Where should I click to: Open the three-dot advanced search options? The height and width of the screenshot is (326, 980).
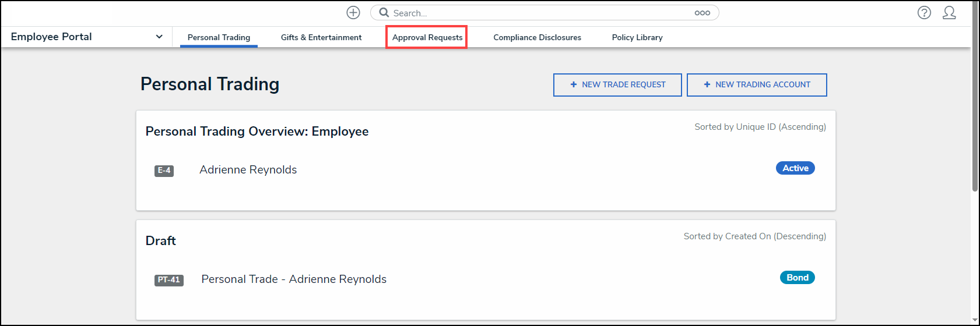click(x=702, y=13)
